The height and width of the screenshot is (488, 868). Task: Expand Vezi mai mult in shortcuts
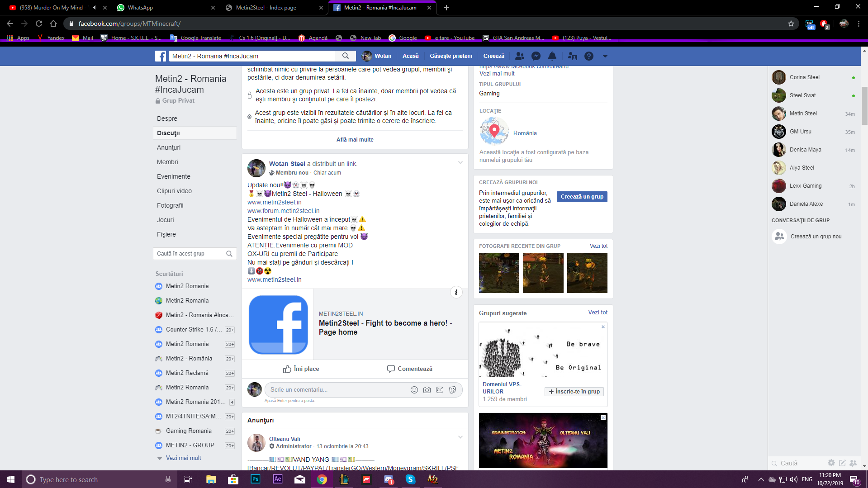[x=183, y=458]
